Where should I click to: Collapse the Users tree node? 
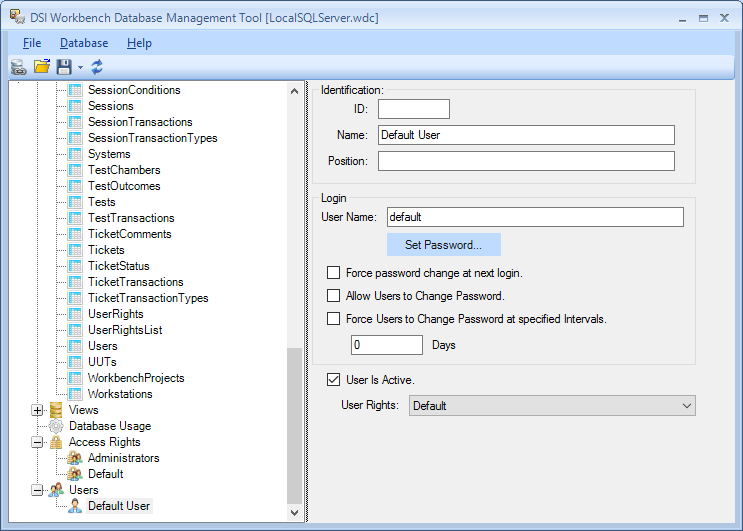37,490
